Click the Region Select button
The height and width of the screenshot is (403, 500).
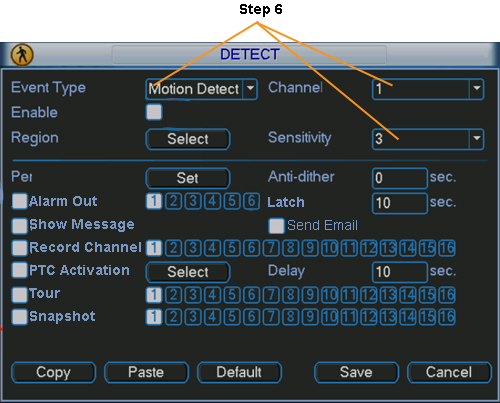coord(188,139)
